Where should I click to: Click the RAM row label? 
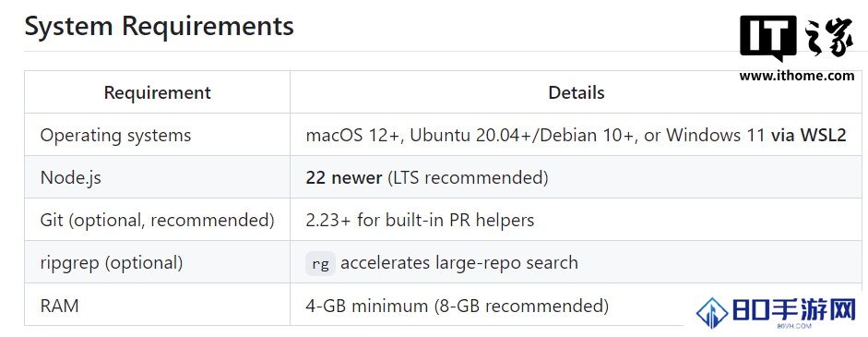point(60,306)
